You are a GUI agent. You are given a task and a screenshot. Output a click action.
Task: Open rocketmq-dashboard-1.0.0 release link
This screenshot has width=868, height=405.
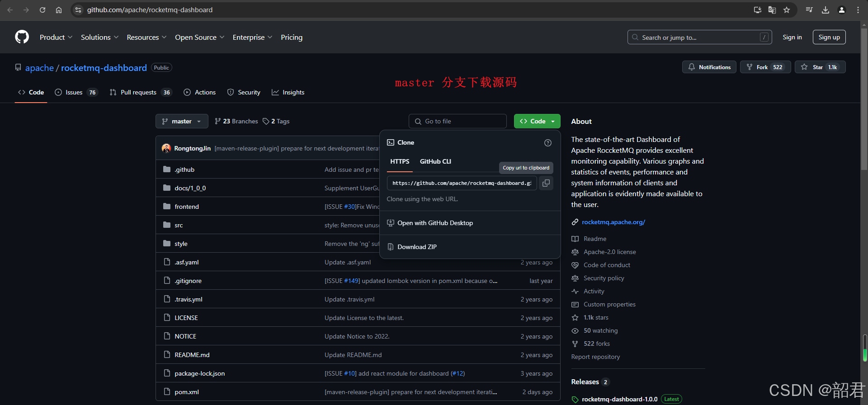tap(619, 399)
